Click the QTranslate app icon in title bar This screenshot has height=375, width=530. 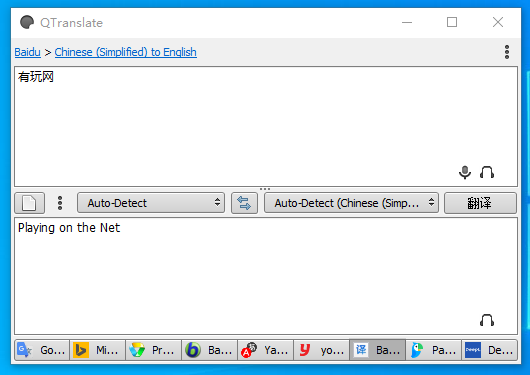pos(27,23)
